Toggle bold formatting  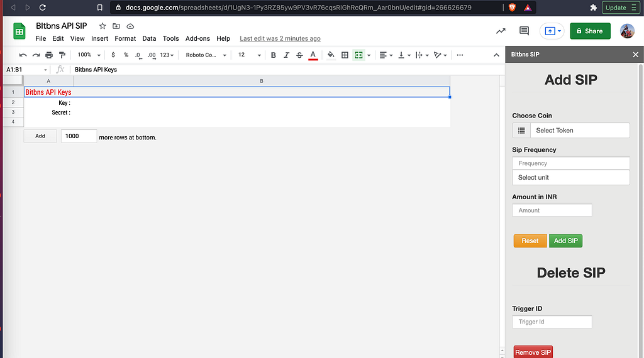(x=273, y=55)
